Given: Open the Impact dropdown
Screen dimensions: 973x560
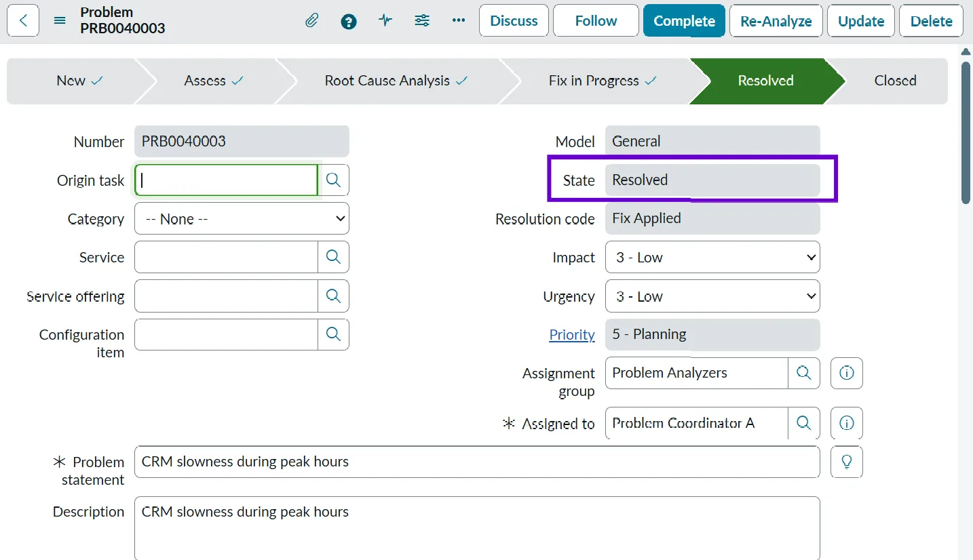Looking at the screenshot, I should [x=712, y=258].
